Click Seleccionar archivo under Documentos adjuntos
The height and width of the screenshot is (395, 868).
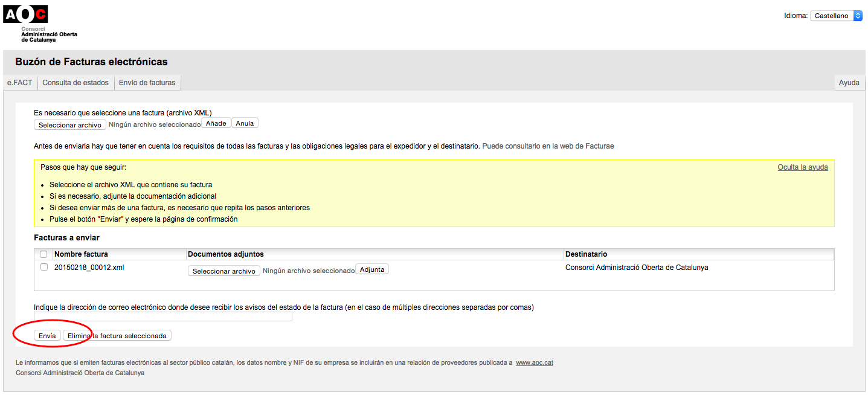click(223, 269)
